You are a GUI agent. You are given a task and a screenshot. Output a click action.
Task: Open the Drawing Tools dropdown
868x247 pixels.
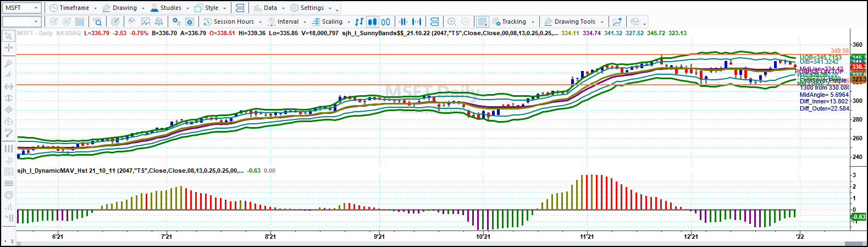[x=602, y=22]
